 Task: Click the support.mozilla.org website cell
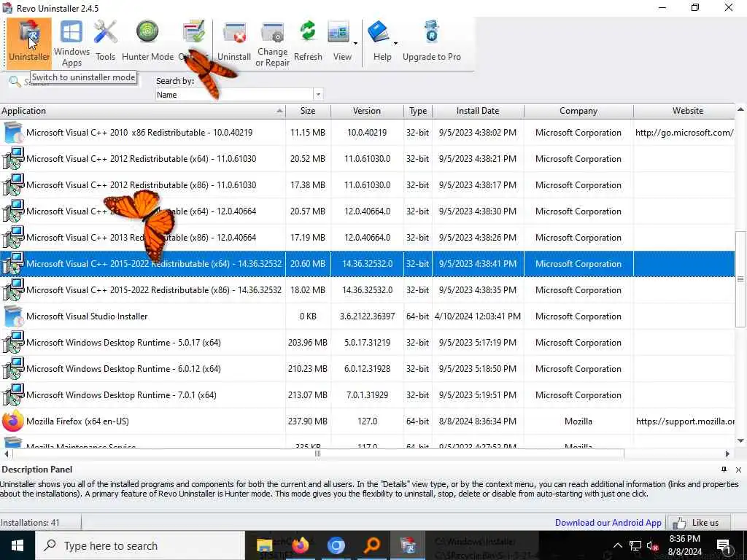[684, 421]
